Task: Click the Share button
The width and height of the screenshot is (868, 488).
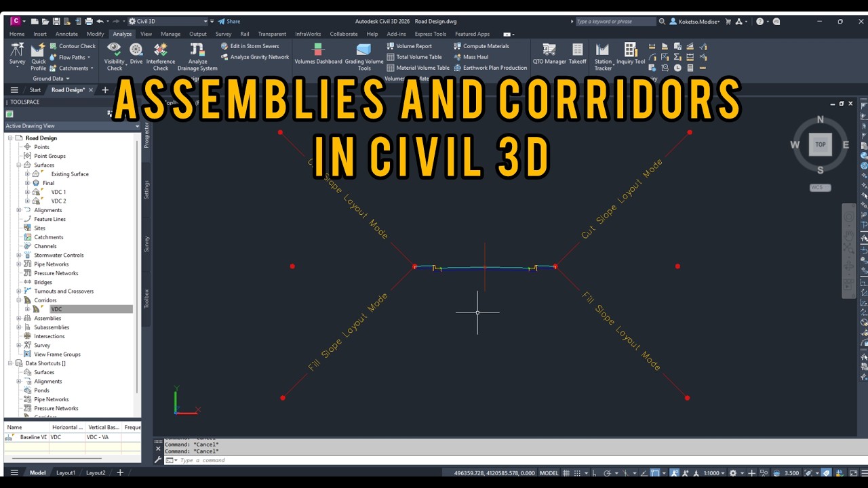Action: click(229, 22)
